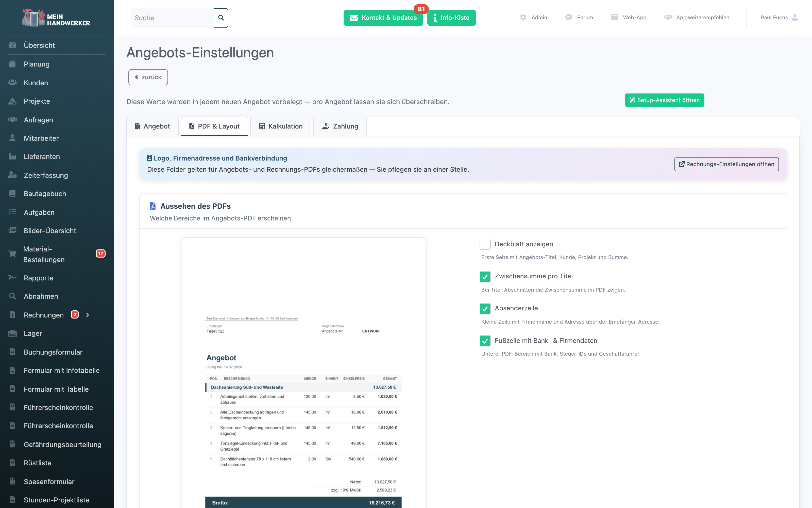Click the Anfragen handshake icon

pos(12,120)
